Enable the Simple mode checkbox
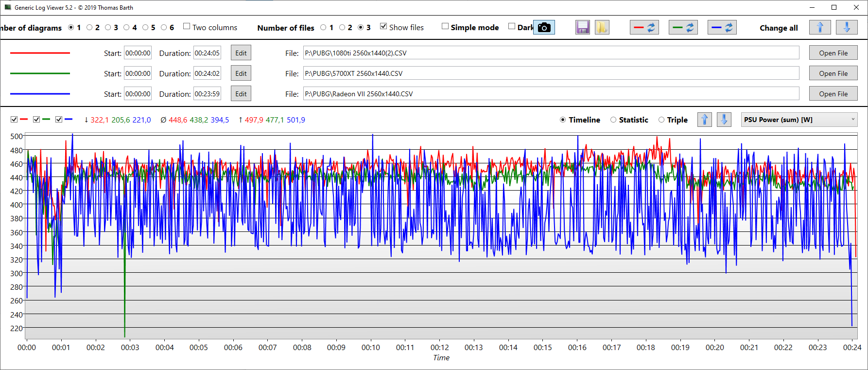 click(445, 26)
